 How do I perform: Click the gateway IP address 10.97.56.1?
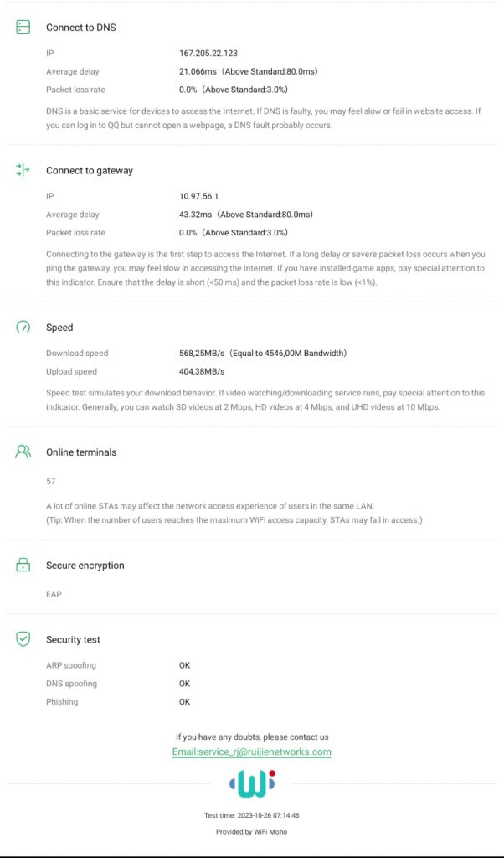[x=198, y=196]
